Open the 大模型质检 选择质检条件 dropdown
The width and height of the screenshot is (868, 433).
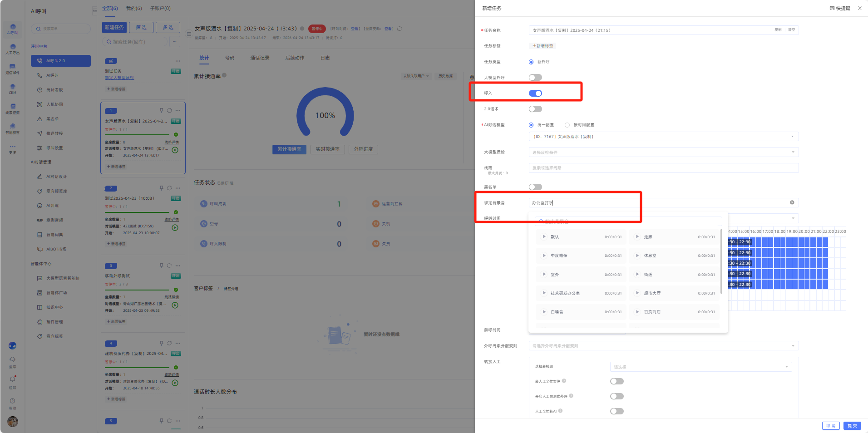point(664,152)
